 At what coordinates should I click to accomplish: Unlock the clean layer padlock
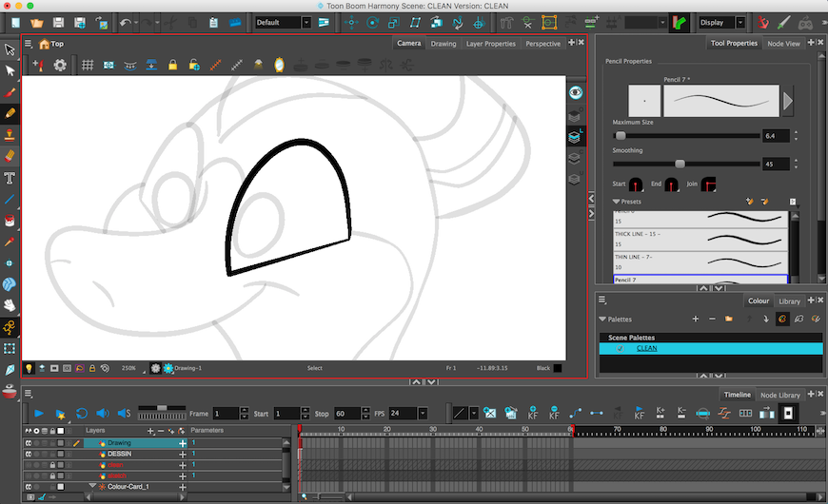click(52, 465)
